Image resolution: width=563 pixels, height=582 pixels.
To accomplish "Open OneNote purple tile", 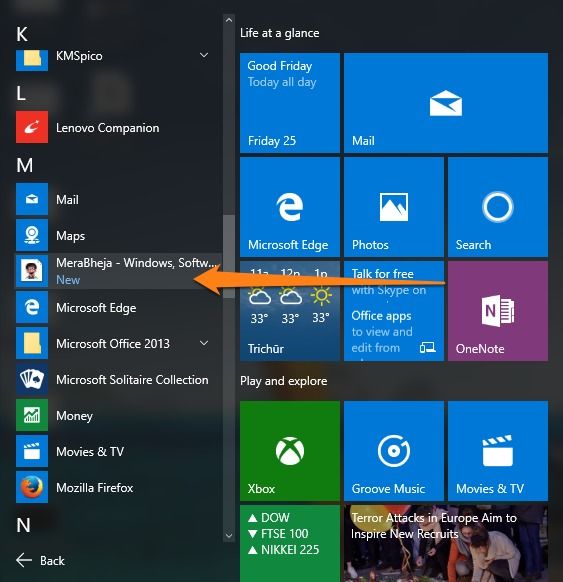I will pos(498,311).
